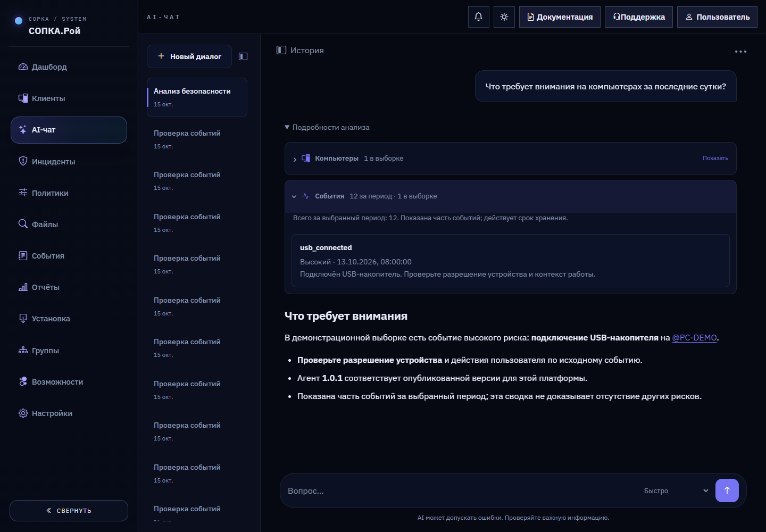Click the Установка download icon
Image resolution: width=766 pixels, height=532 pixels.
coord(23,319)
